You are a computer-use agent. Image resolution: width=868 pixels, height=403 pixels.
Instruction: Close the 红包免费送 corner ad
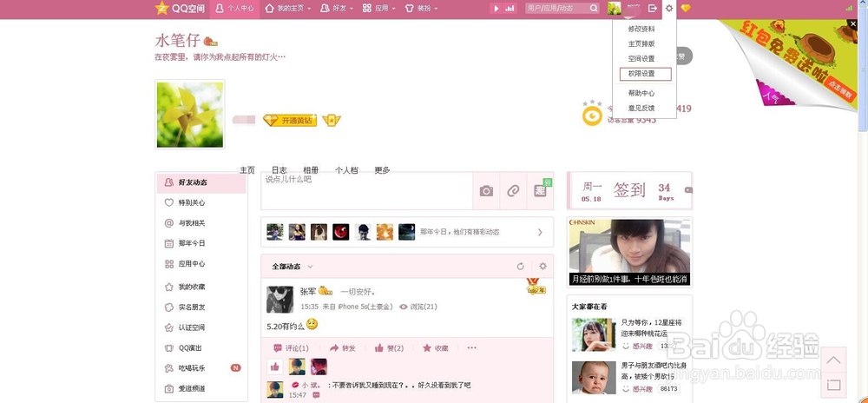[x=852, y=23]
